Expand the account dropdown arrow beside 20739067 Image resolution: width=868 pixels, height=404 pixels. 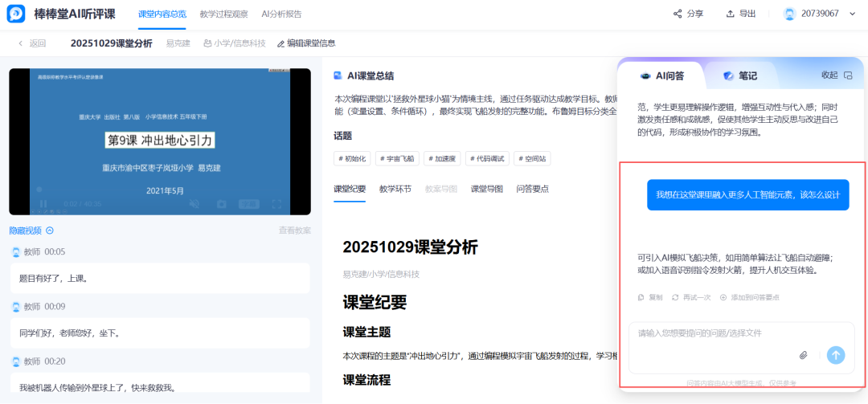[x=852, y=14]
